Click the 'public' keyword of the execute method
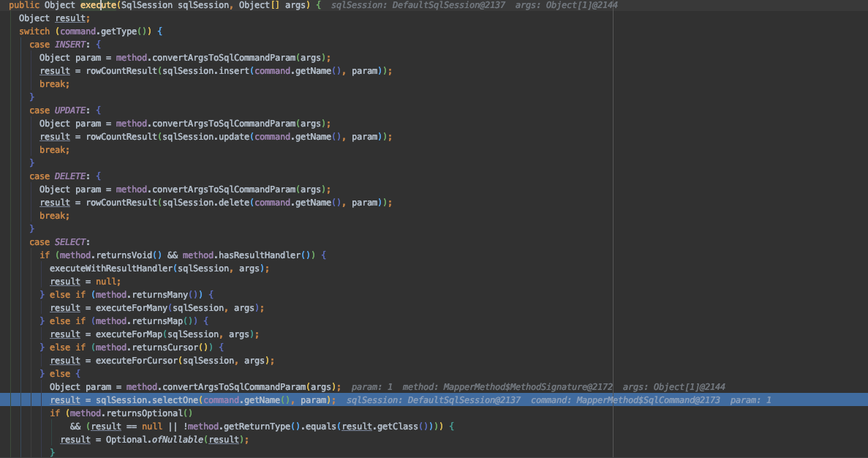Screen dimensions: 868x458 [24, 5]
